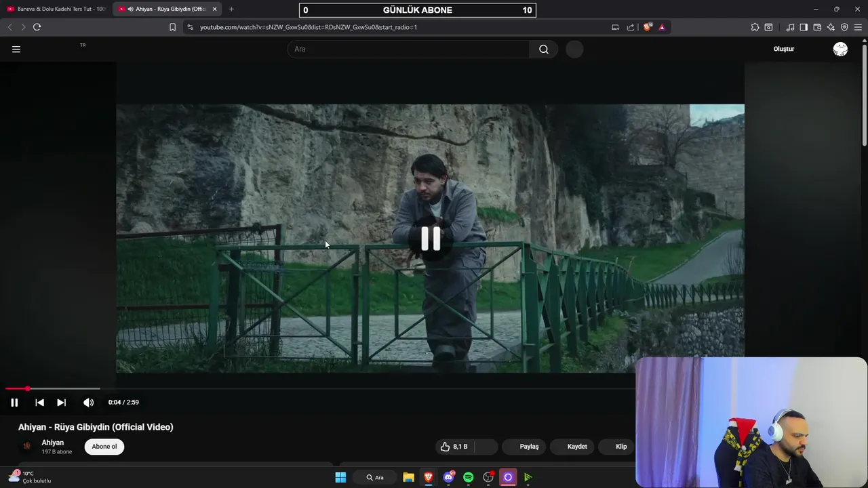Mute the video volume speaker
This screenshot has width=868, height=488.
pyautogui.click(x=88, y=403)
